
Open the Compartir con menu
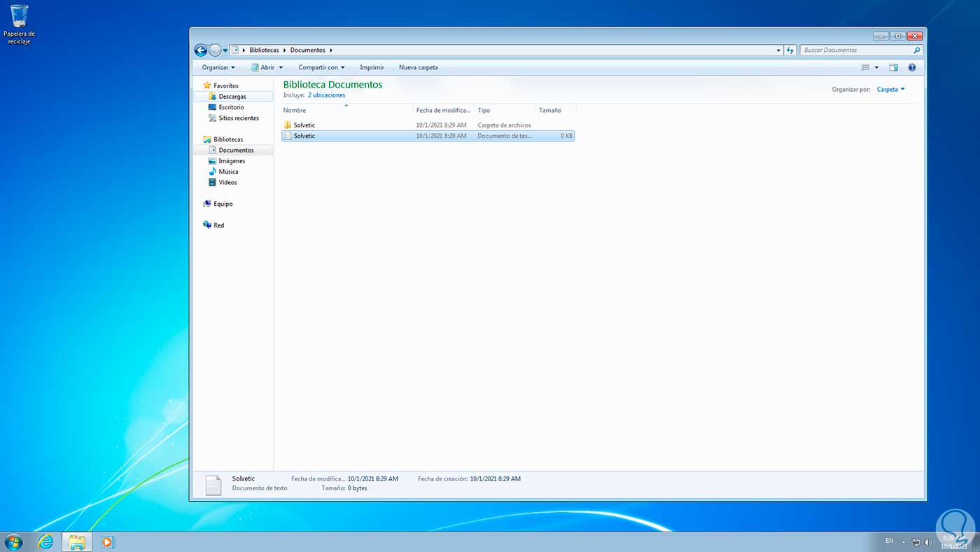click(321, 68)
